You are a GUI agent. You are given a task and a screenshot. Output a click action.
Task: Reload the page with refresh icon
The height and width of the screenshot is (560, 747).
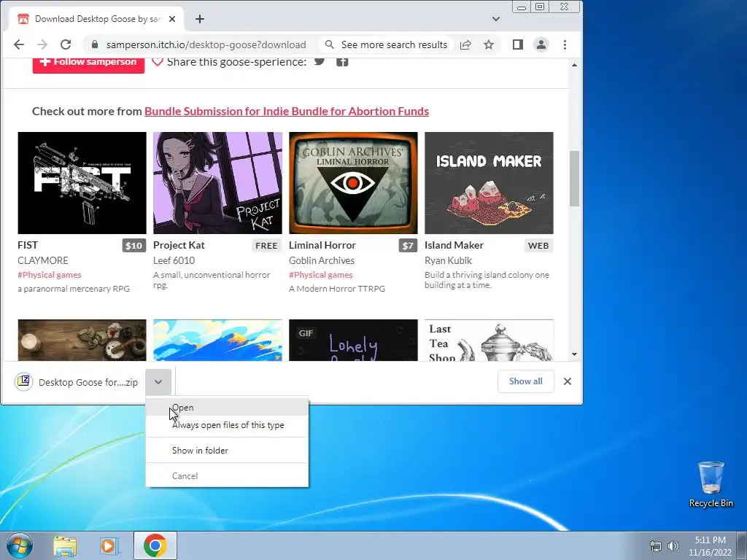(x=66, y=44)
